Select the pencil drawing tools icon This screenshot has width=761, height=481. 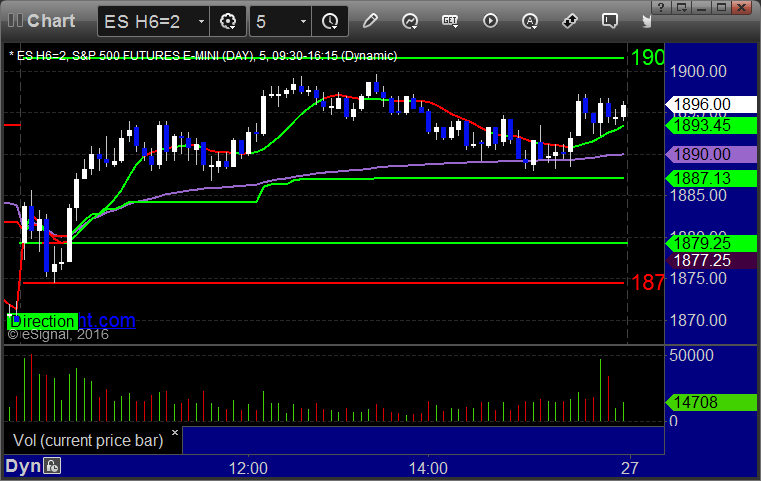pyautogui.click(x=370, y=21)
